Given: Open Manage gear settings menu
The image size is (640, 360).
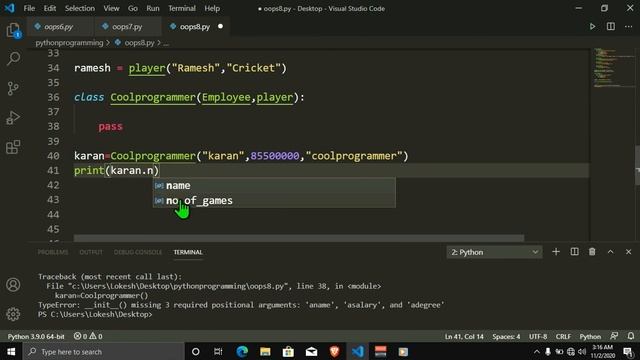Looking at the screenshot, I should point(13,314).
